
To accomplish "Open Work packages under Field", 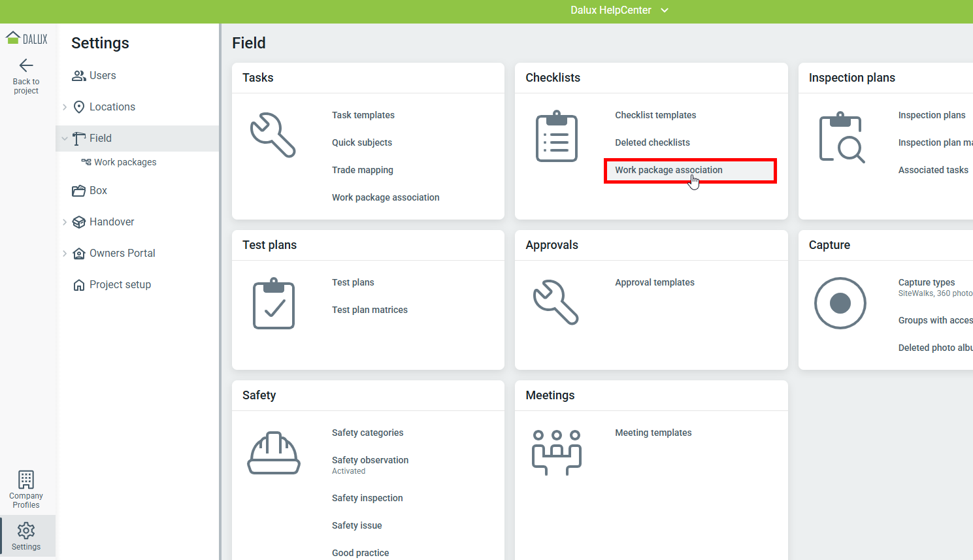I will point(125,162).
